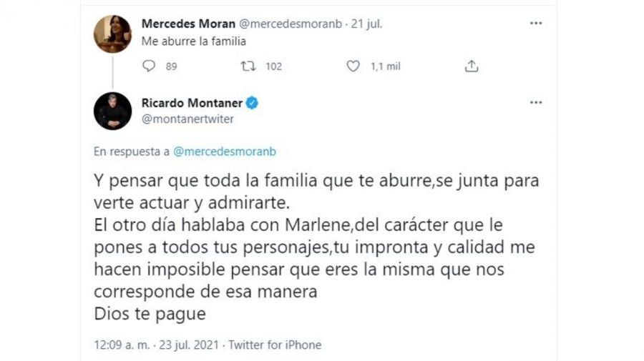The height and width of the screenshot is (361, 644).
Task: Click the 'Twitter for iPhone' source link
Action: click(x=275, y=345)
